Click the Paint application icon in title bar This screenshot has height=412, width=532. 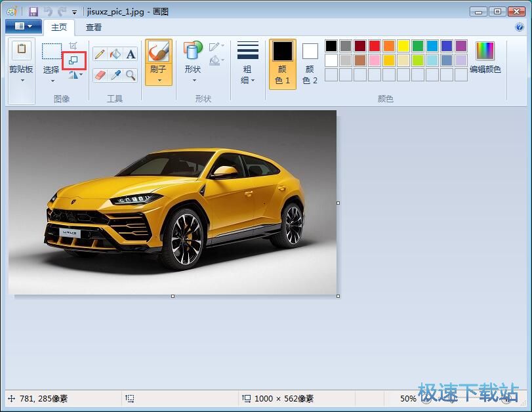pos(12,12)
